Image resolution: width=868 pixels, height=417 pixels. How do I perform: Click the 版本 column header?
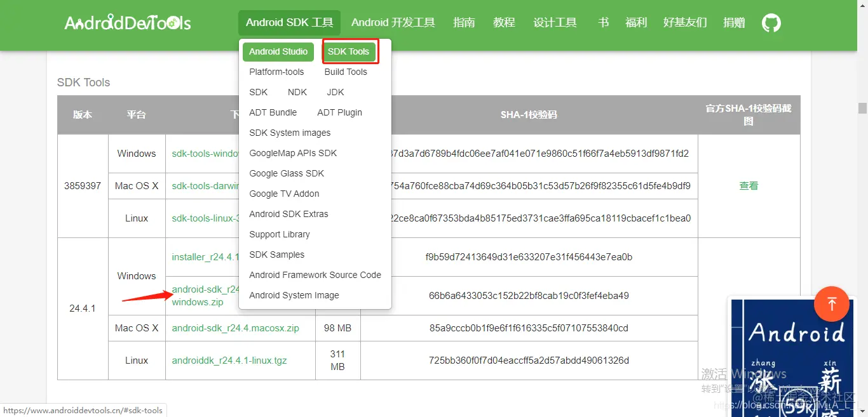click(x=83, y=115)
